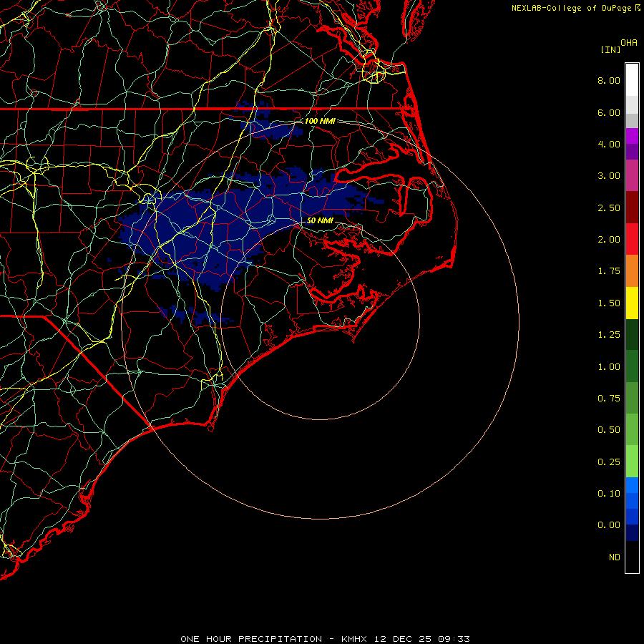
Task: Click the 0.50 legend value
Action: [609, 430]
